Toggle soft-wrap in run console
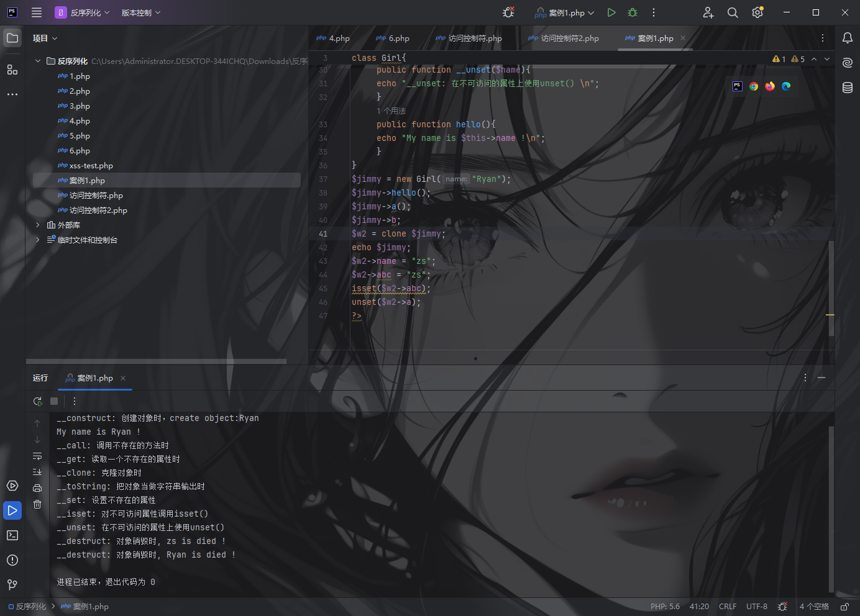 [x=37, y=456]
